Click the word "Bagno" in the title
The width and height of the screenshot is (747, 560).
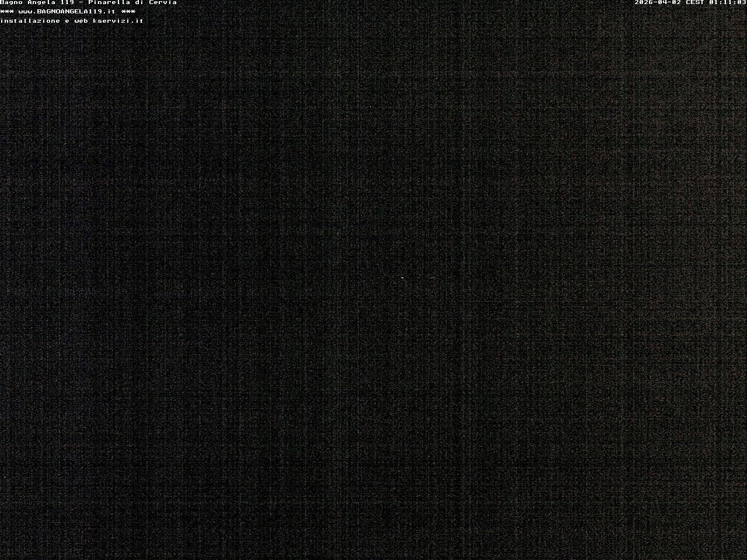pyautogui.click(x=11, y=3)
